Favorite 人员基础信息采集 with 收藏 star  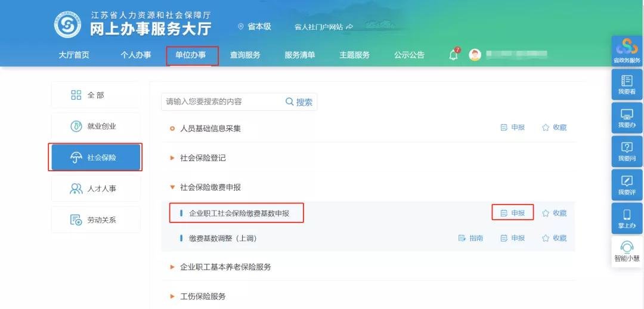click(554, 128)
